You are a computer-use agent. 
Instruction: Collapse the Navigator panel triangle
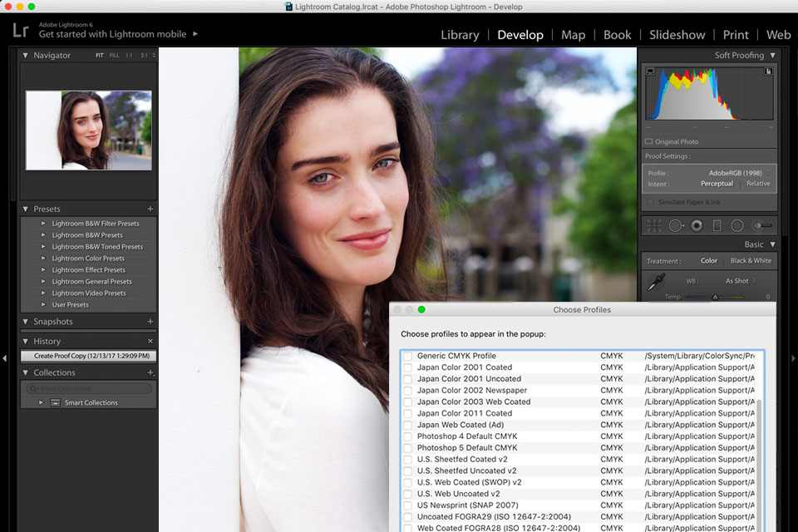(26, 55)
